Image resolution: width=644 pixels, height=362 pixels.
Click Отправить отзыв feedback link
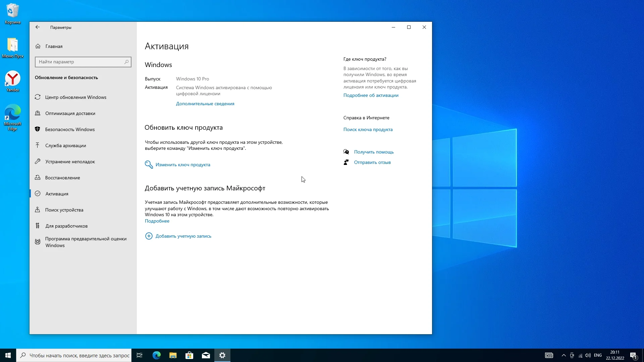(x=372, y=162)
